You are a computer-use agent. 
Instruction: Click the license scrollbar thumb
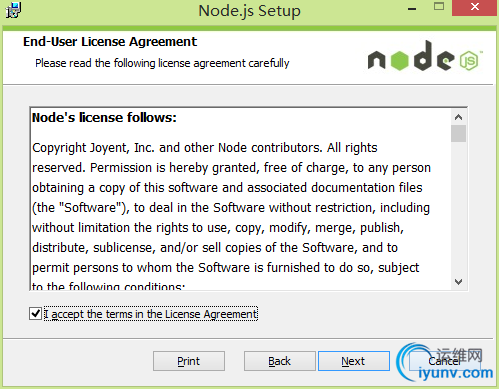coord(459,134)
